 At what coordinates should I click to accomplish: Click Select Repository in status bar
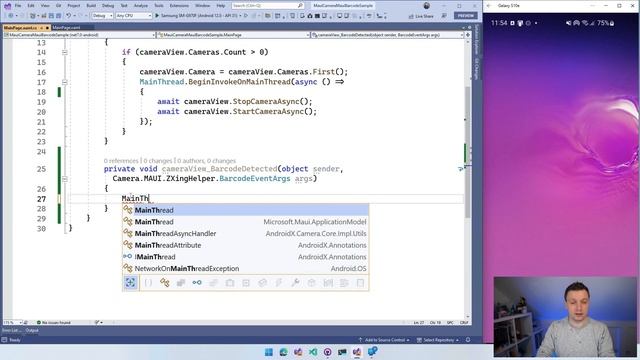(437, 340)
